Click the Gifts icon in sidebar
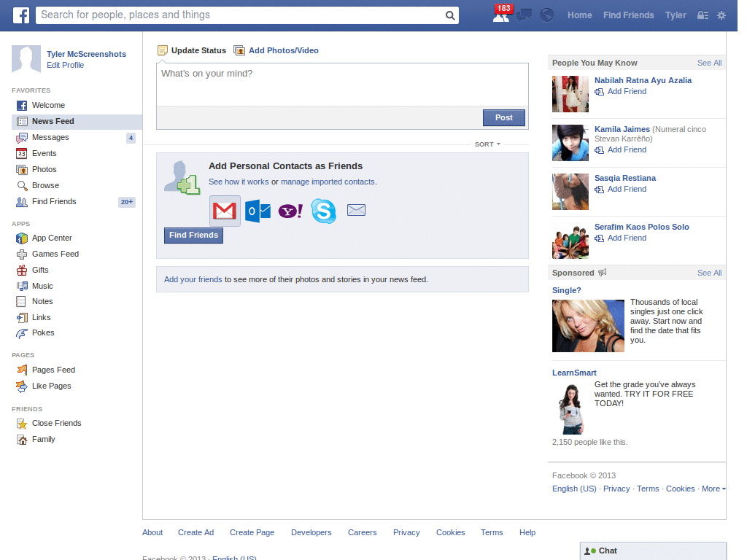This screenshot has height=560, width=747. click(x=22, y=271)
